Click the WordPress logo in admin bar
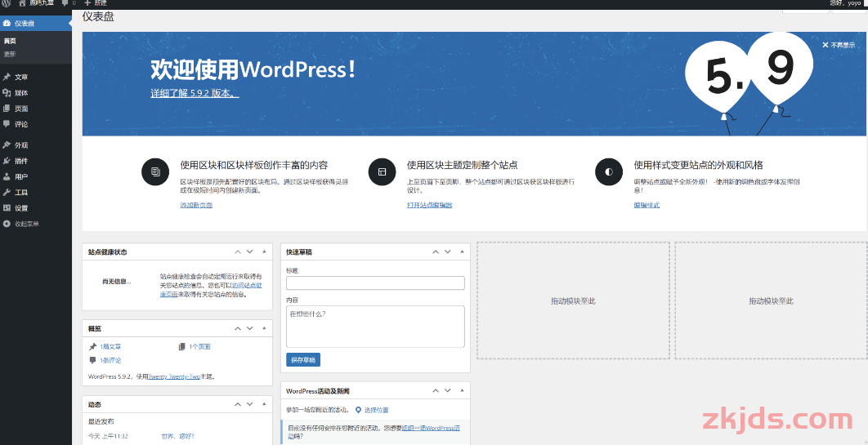The height and width of the screenshot is (445, 868). (x=7, y=2)
